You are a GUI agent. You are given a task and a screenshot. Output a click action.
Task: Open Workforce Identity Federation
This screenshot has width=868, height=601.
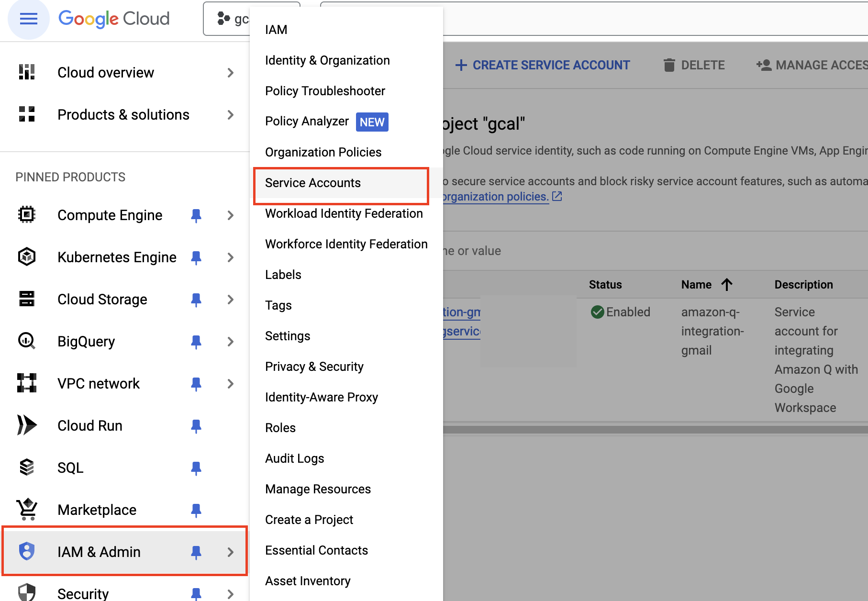tap(346, 244)
